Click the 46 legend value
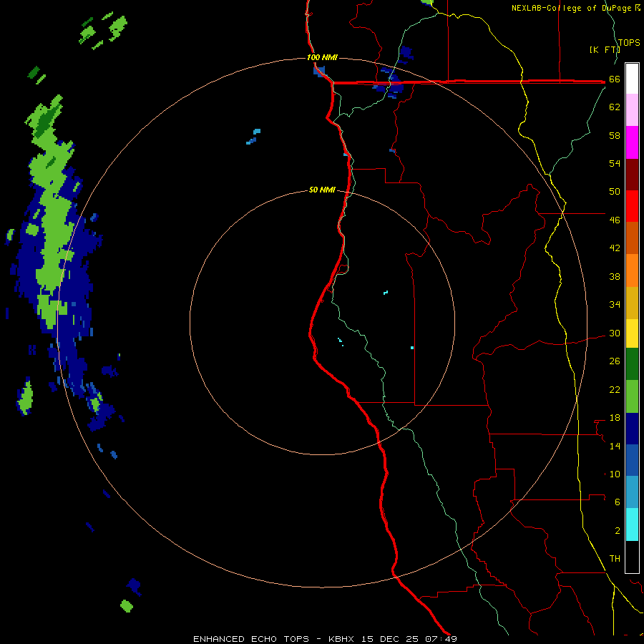Image resolution: width=644 pixels, height=644 pixels. tap(615, 220)
